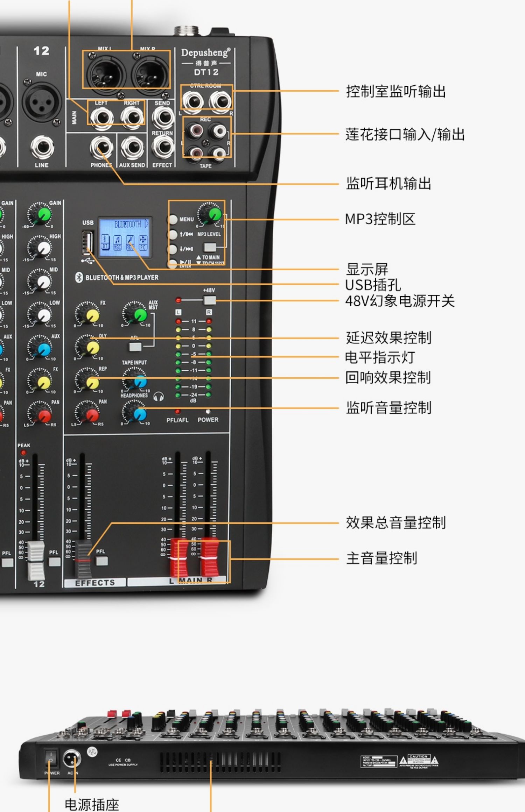Screen dimensions: 525x812
Task: Click the yellow REP repeat knob
Action: point(88,379)
